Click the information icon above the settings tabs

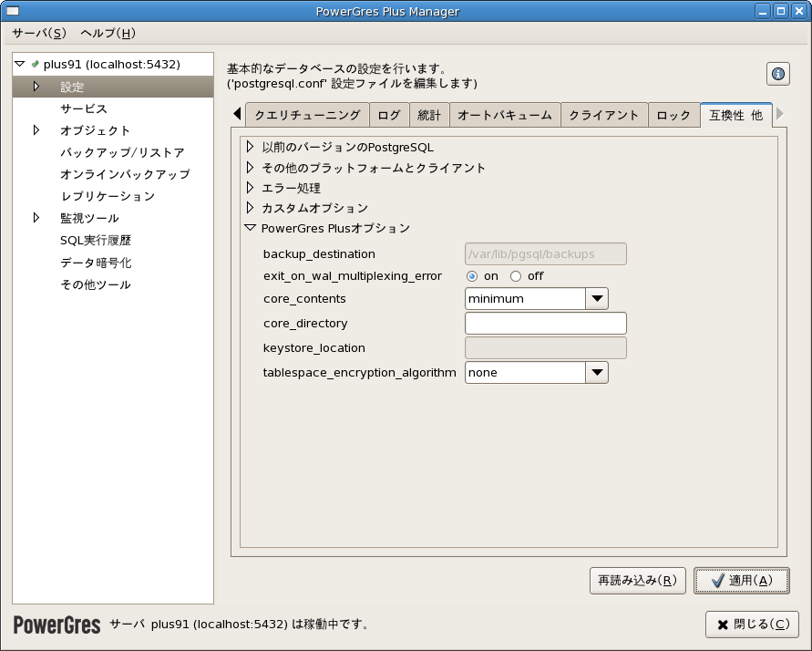tap(777, 74)
